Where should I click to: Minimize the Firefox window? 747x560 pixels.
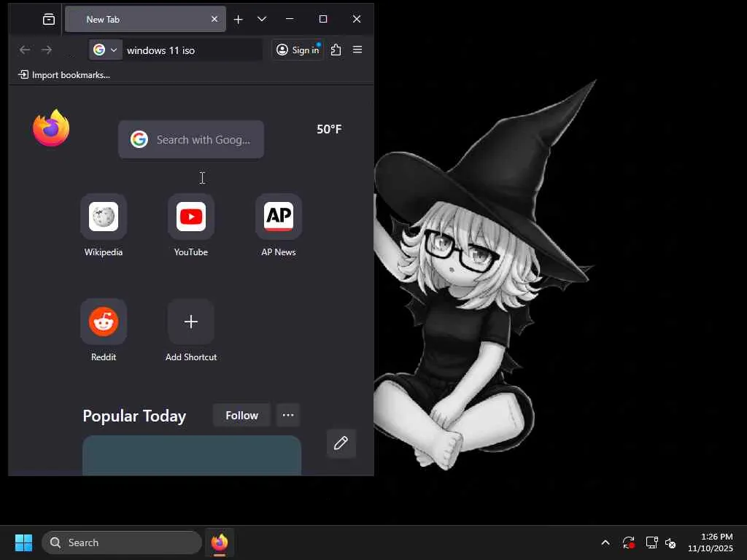290,19
